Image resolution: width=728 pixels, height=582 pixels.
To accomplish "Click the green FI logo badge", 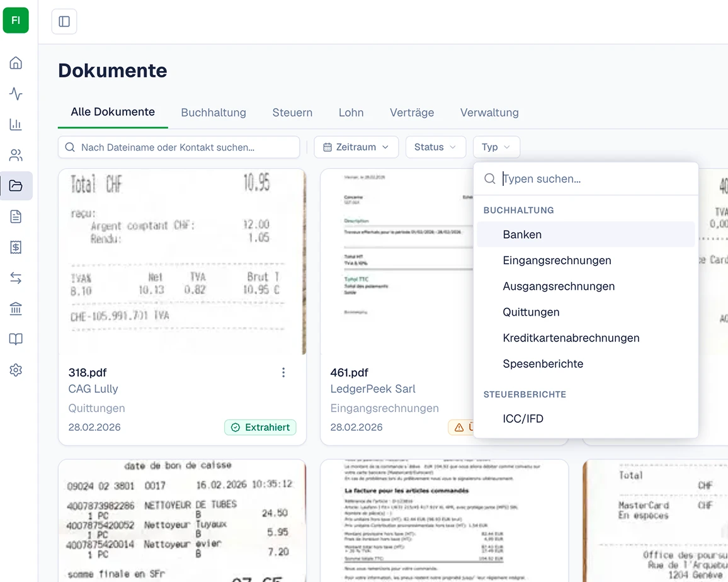I will [x=16, y=20].
